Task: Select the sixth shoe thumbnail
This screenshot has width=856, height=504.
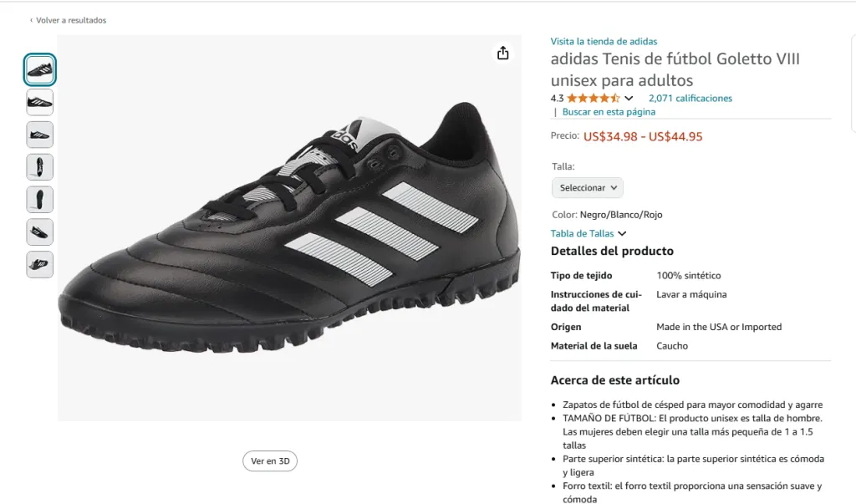Action: click(x=39, y=232)
